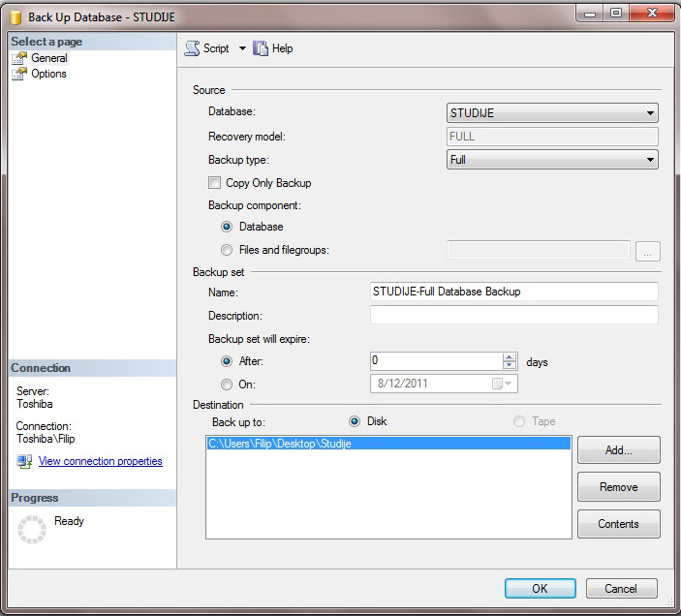Enable the Copy Only Backup checkbox
Image resolution: width=681 pixels, height=616 pixels.
click(x=215, y=183)
